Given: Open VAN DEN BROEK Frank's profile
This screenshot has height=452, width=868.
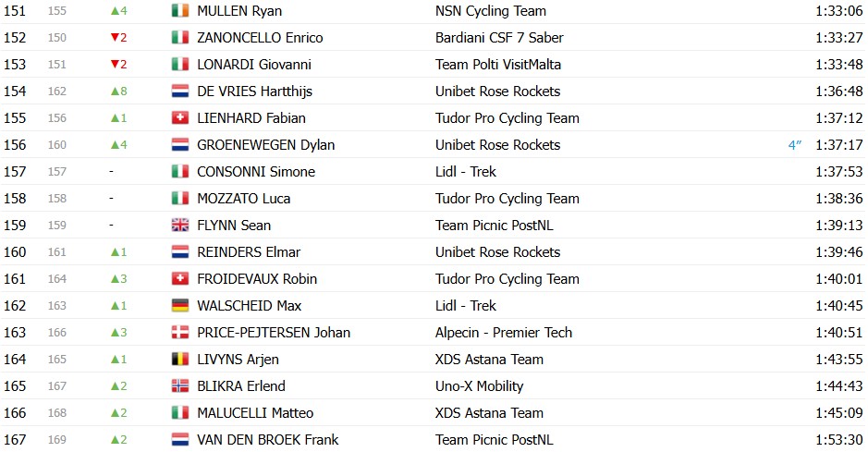Looking at the screenshot, I should pyautogui.click(x=267, y=440).
